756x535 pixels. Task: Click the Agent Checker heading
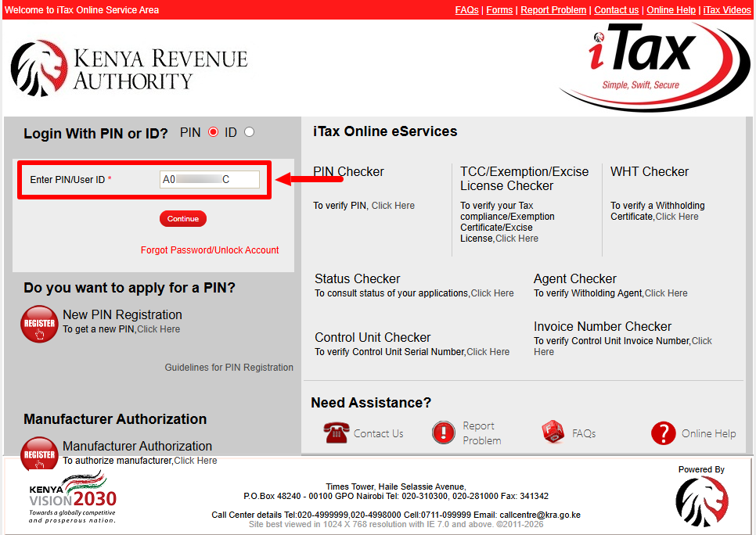575,278
